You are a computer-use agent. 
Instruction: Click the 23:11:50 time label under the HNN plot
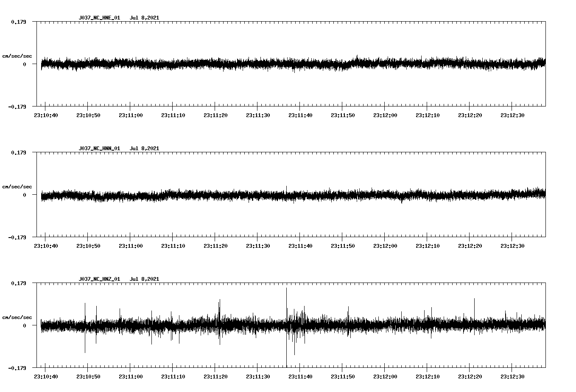[x=343, y=246]
